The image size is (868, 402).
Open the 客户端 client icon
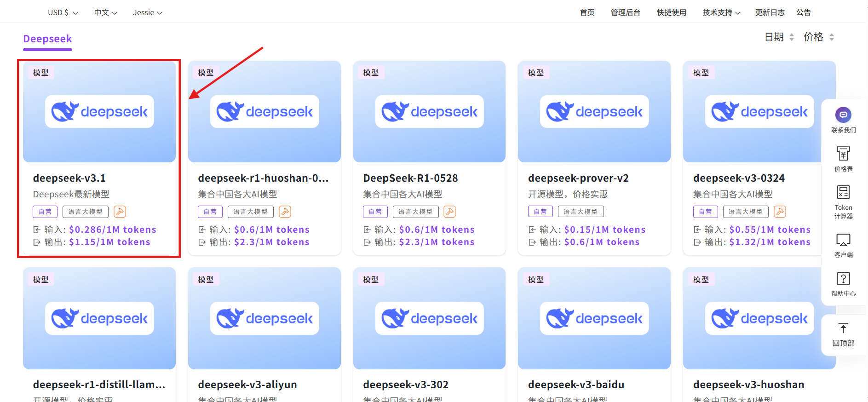(843, 240)
